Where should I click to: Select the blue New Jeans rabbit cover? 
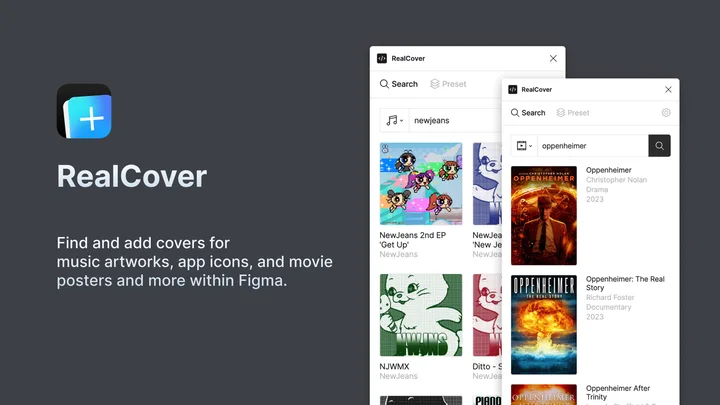coord(487,184)
